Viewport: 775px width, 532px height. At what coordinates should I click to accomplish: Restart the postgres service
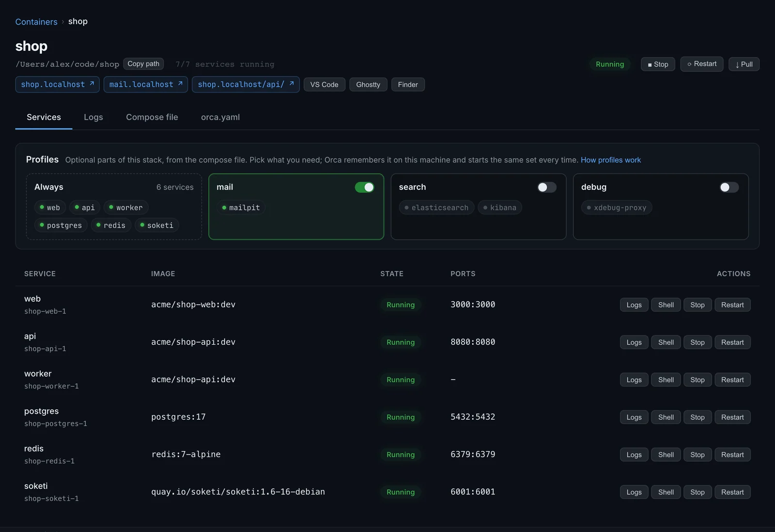click(x=732, y=417)
